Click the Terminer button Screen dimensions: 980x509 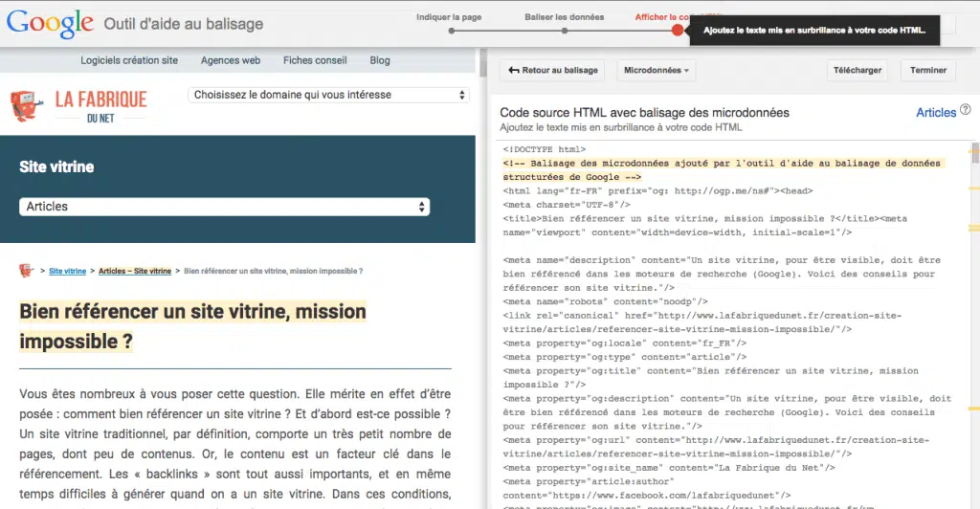point(928,71)
